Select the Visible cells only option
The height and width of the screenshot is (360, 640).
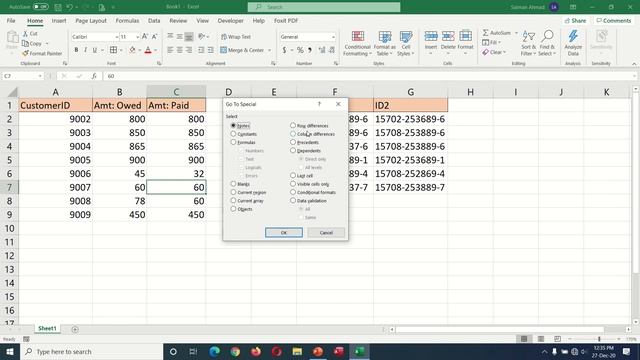(293, 184)
